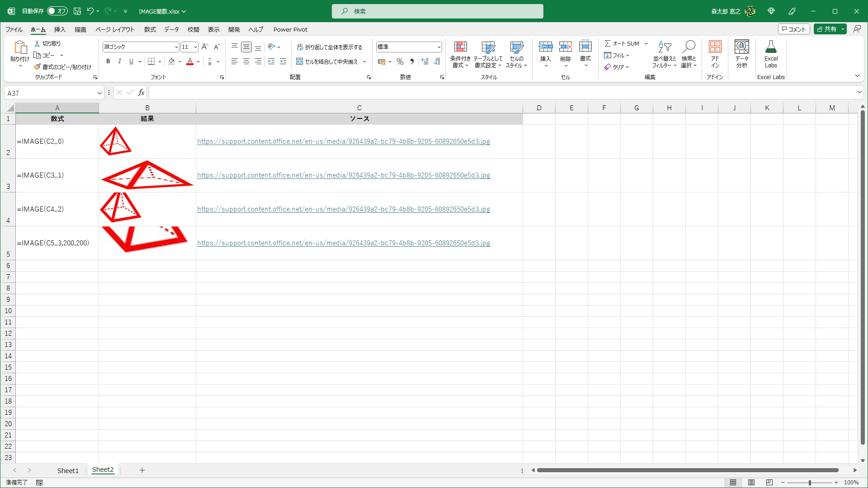Toggle AutoSave switch
Screen dimensions: 868x488
point(57,11)
